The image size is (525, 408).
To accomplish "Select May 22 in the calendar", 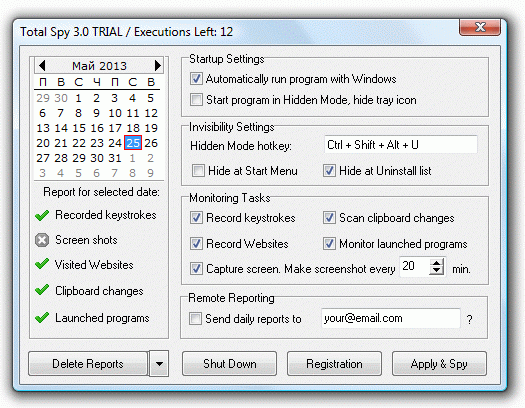I will tap(79, 143).
